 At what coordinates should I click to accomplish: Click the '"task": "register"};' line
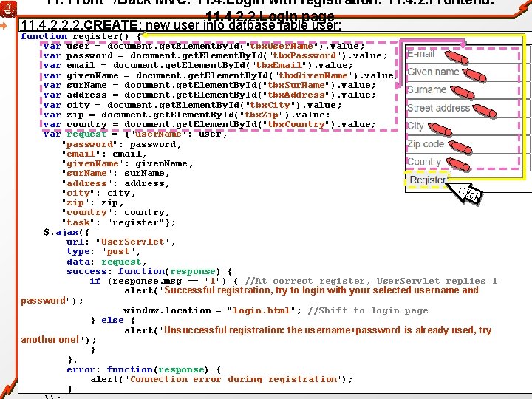118,222
